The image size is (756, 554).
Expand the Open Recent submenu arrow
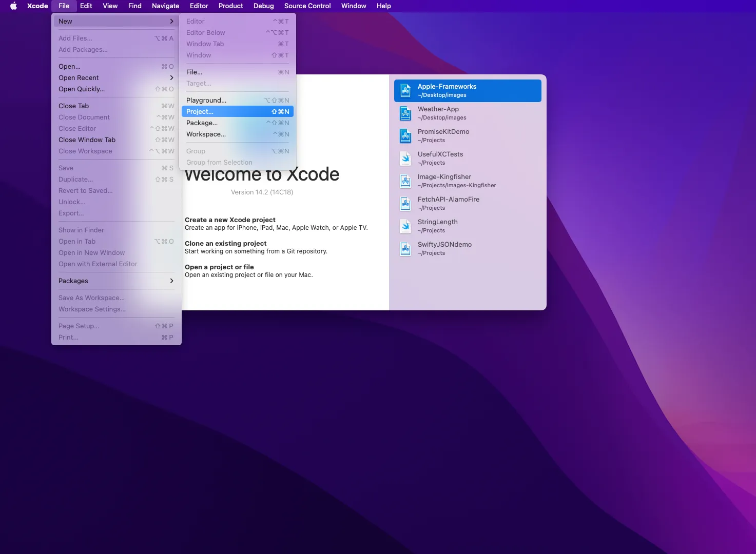171,77
